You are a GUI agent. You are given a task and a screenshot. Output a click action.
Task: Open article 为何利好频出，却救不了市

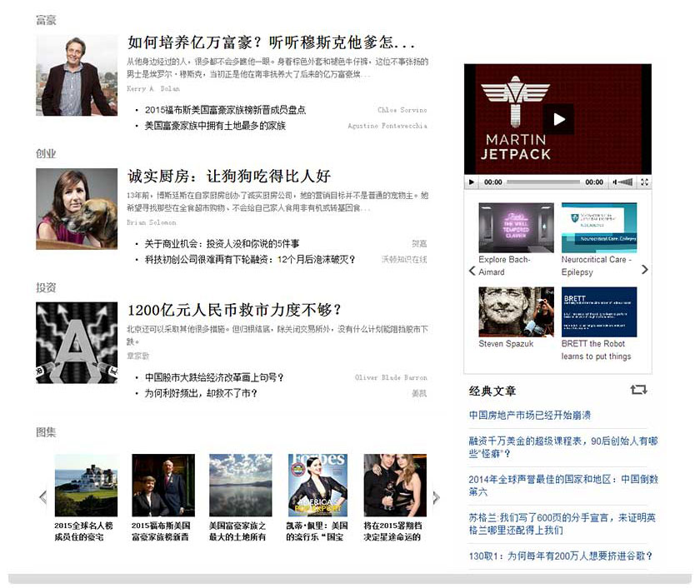[201, 393]
